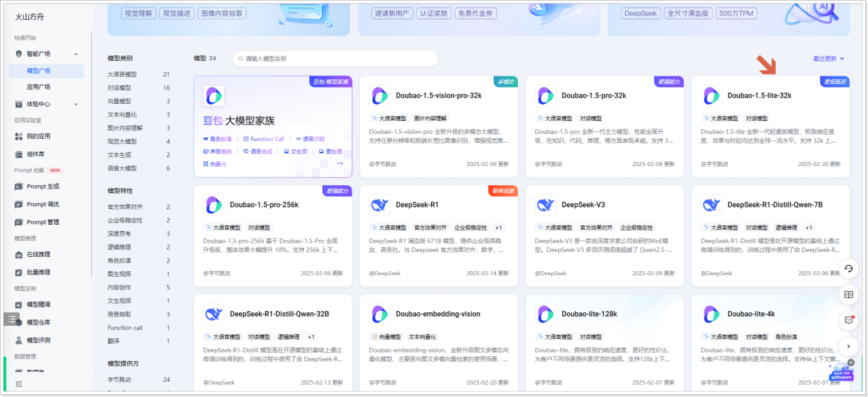Click the Doubao-1.5-lite-32k logo icon
The image size is (868, 397).
(712, 96)
